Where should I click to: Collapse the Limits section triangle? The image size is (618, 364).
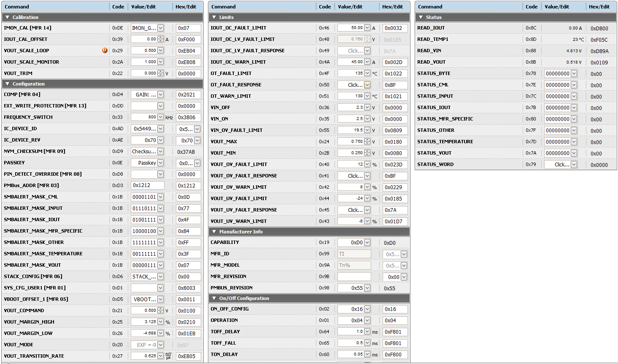tap(214, 17)
